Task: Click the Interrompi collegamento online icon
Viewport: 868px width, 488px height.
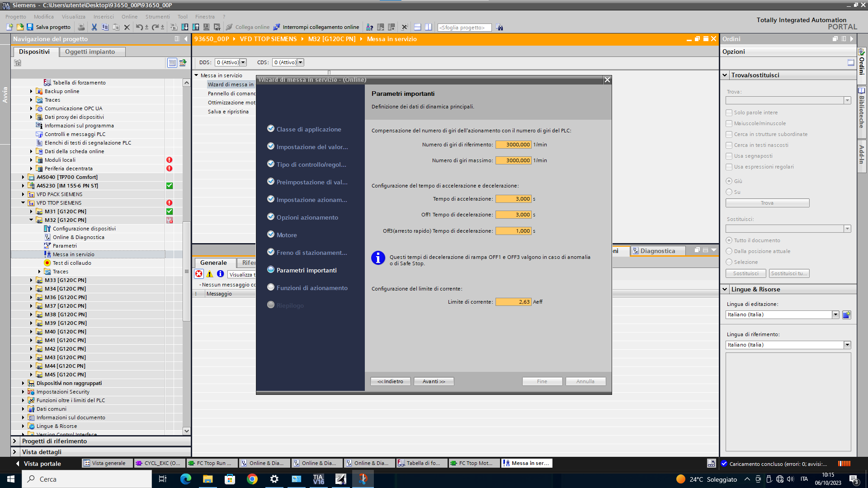Action: 277,27
